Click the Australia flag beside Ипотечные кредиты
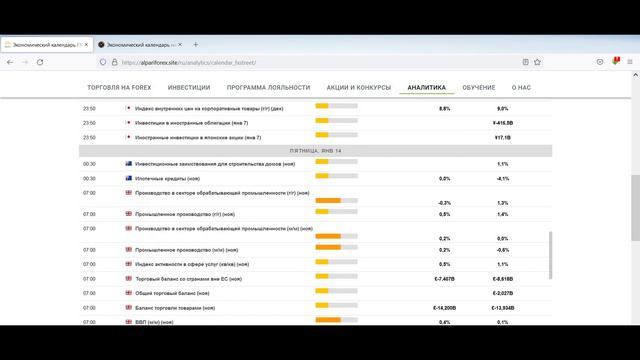 point(129,178)
